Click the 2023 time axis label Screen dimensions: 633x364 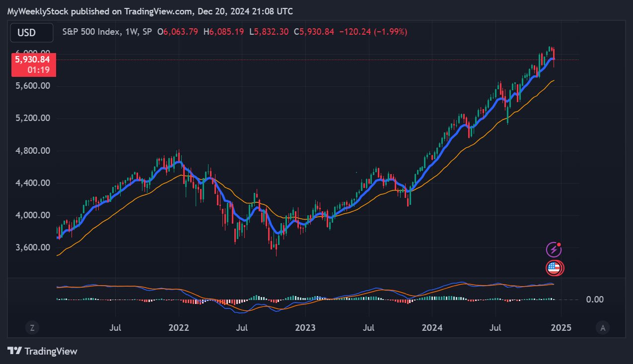pyautogui.click(x=305, y=328)
